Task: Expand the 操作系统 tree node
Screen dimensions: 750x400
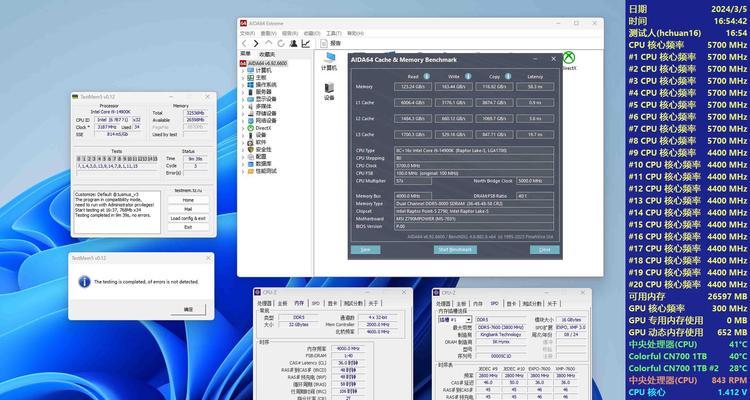Action: point(243,85)
